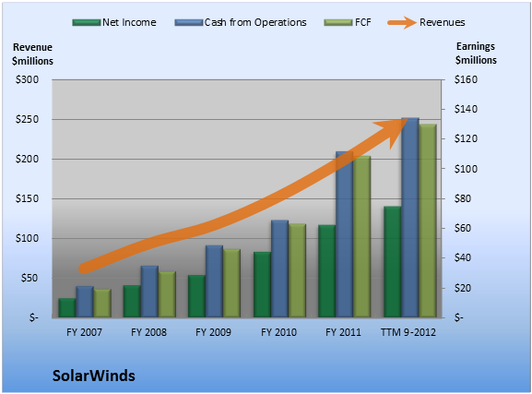Select the FY 2010 Net Income bar
532x394 pixels.
click(x=262, y=285)
